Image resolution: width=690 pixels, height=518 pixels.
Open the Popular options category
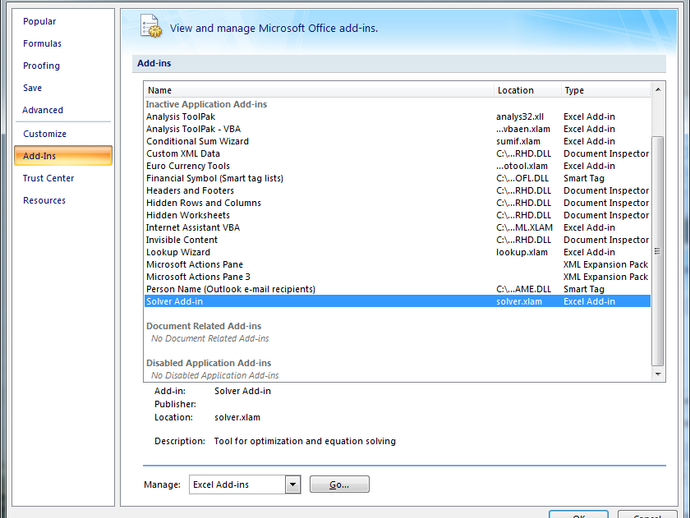40,21
